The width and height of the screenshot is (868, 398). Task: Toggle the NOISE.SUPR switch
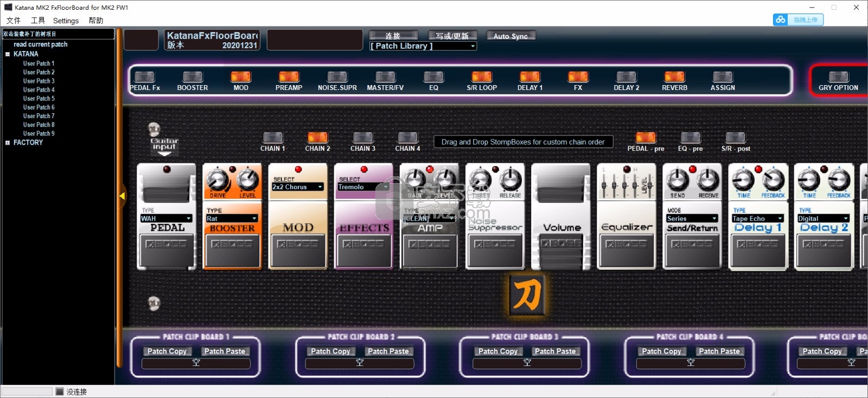coord(337,77)
